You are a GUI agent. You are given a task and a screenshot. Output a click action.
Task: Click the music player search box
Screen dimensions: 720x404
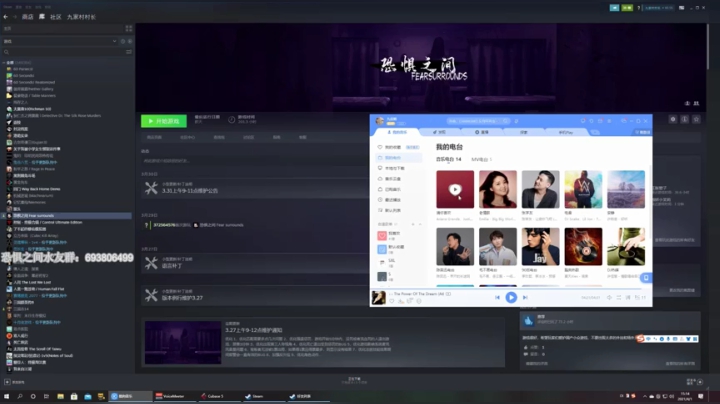pyautogui.click(x=478, y=121)
